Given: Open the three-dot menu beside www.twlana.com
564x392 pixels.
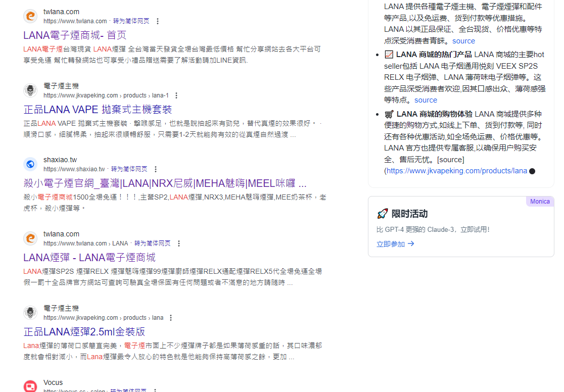Looking at the screenshot, I should click(x=158, y=21).
